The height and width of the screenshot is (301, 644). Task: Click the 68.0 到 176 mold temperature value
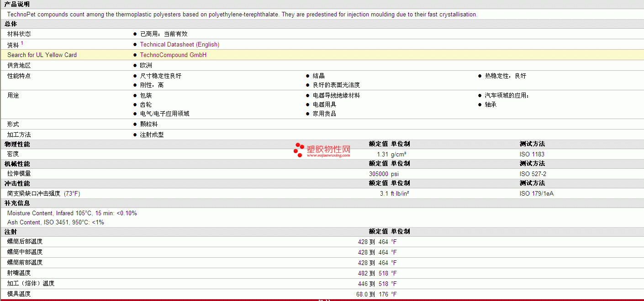pyautogui.click(x=372, y=294)
